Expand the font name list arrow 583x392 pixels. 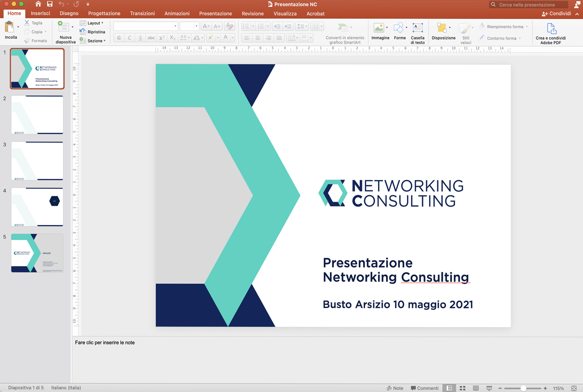175,26
